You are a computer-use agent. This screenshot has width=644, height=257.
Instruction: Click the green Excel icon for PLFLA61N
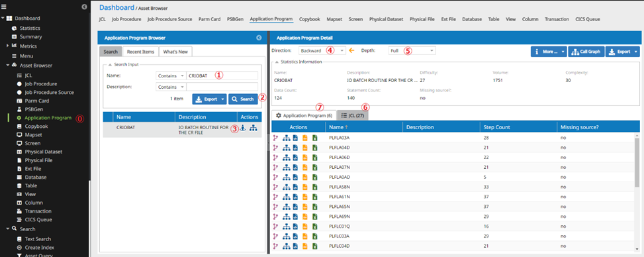pos(314,197)
